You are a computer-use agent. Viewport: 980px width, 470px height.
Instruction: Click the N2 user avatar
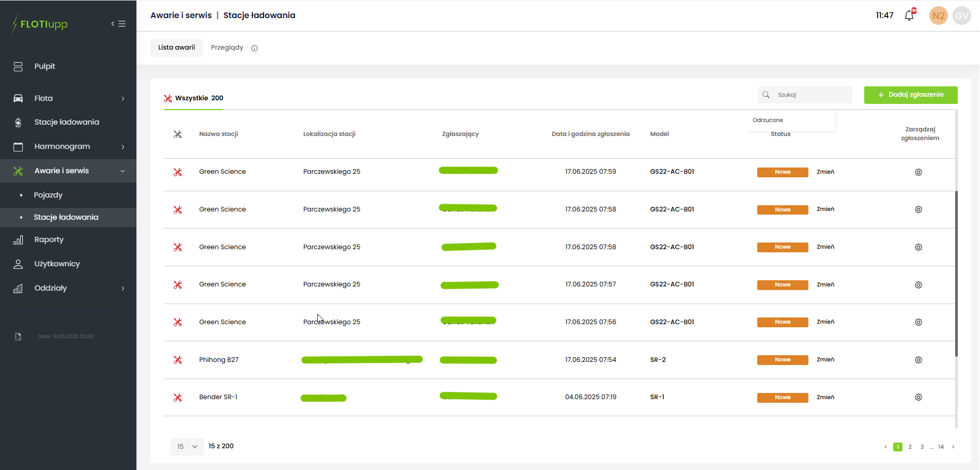(938, 16)
